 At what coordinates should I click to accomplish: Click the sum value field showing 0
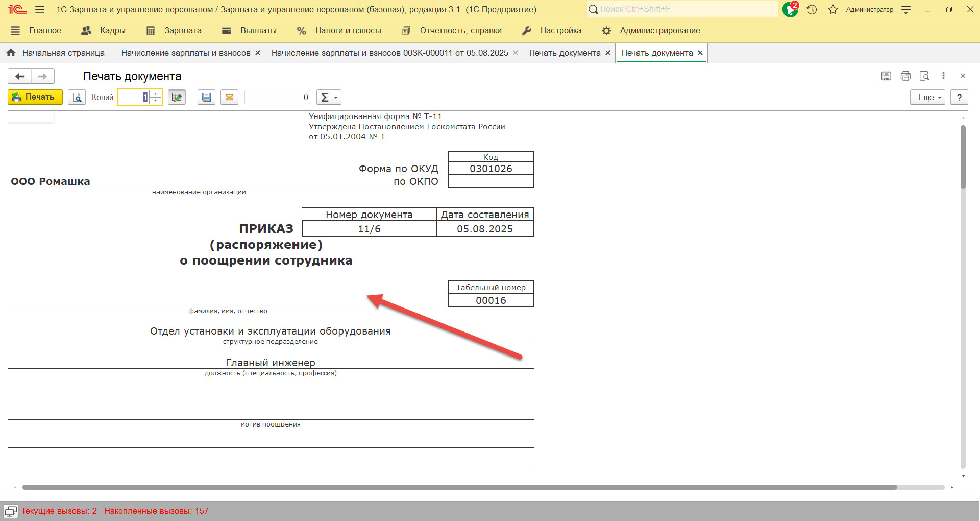click(x=278, y=97)
